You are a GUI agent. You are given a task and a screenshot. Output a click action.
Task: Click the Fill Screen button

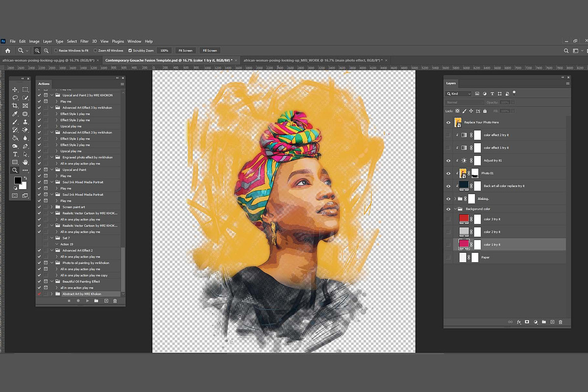209,50
